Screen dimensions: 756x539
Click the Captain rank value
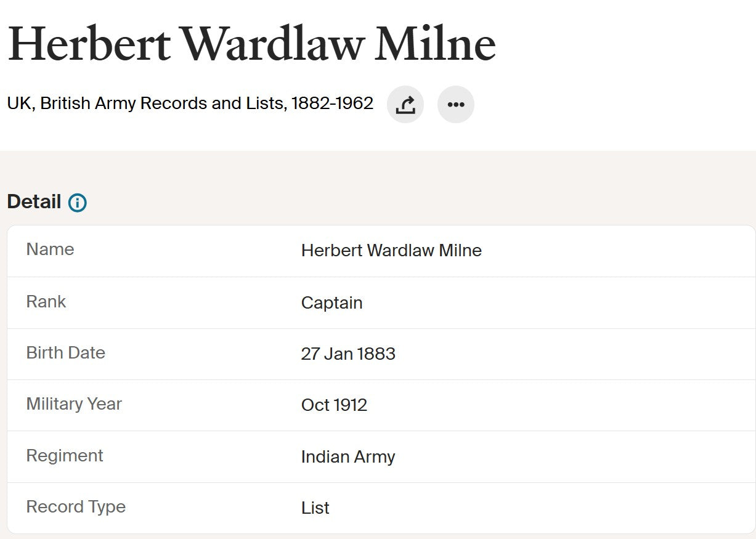[x=331, y=303]
